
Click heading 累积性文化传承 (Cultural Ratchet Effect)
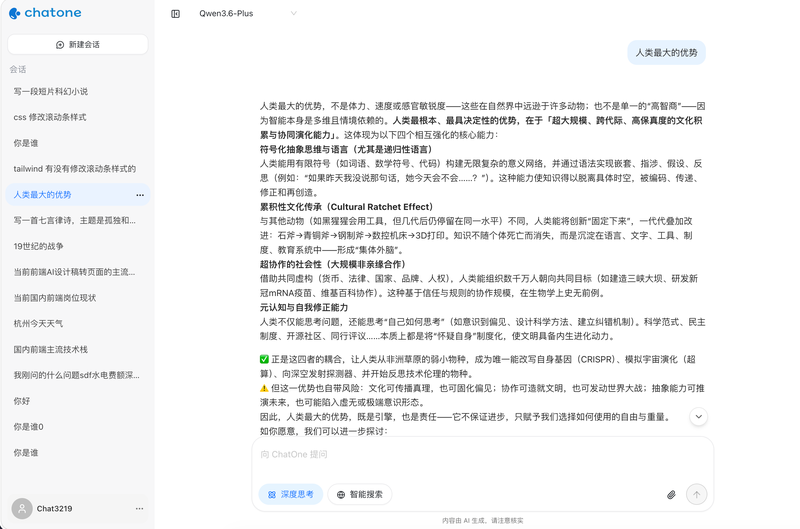347,207
